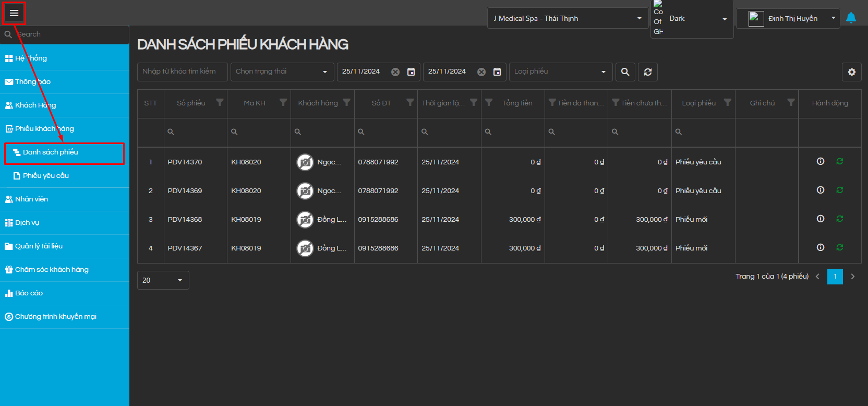Expand the Chọn trạng thái dropdown
The image size is (868, 406).
point(282,72)
